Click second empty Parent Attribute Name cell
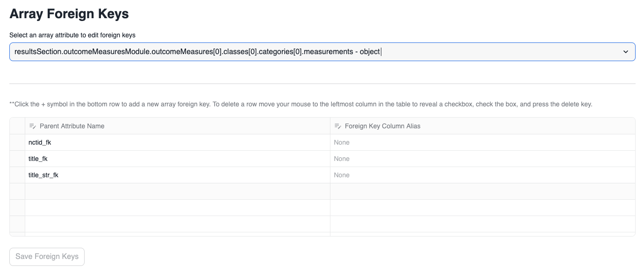The width and height of the screenshot is (644, 272). pyautogui.click(x=178, y=208)
